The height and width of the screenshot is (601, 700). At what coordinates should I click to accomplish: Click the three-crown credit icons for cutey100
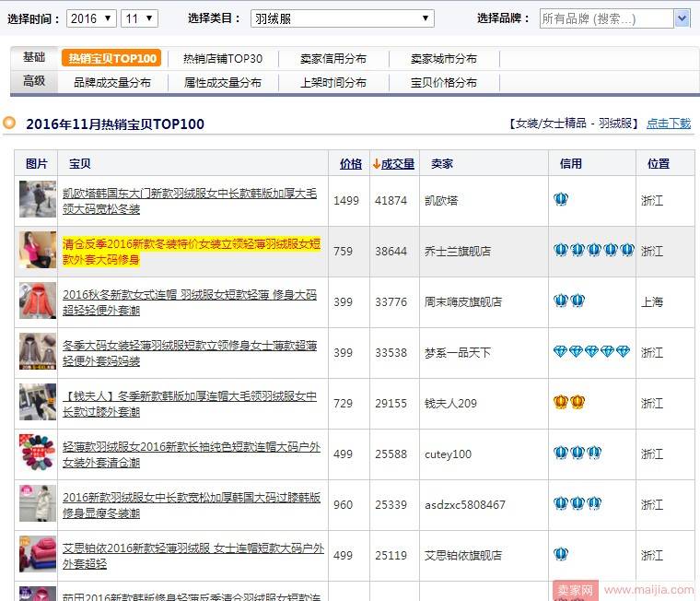[x=577, y=453]
